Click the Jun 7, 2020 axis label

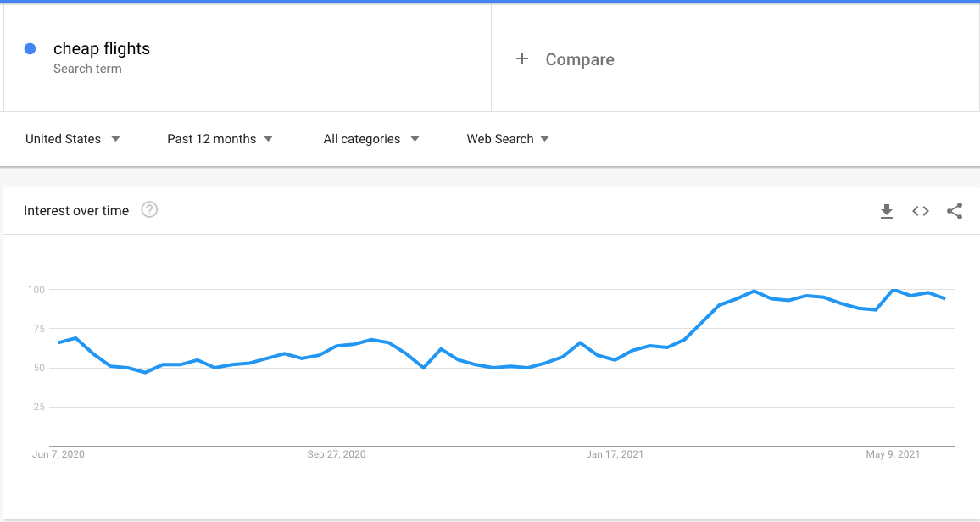tap(58, 454)
